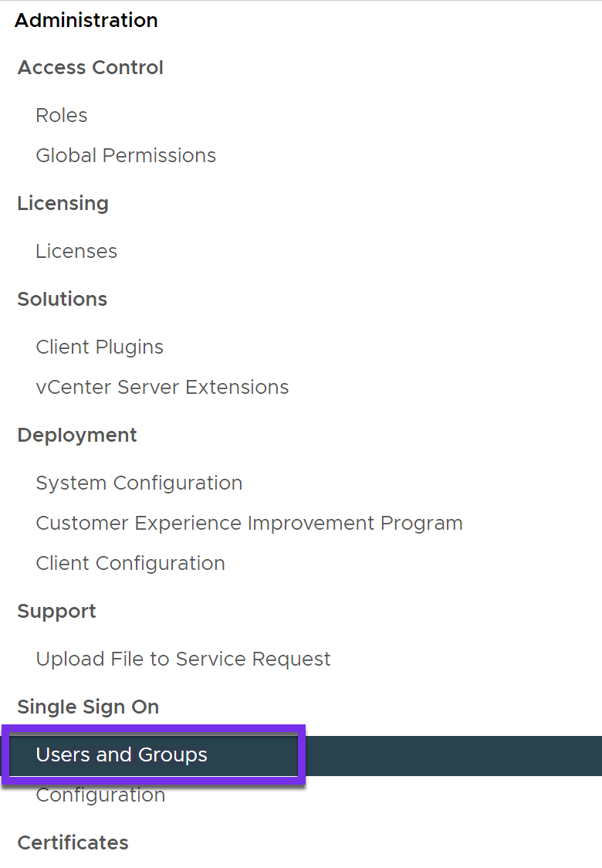Open Customer Experience Improvement Program
602x868 pixels.
click(x=249, y=524)
